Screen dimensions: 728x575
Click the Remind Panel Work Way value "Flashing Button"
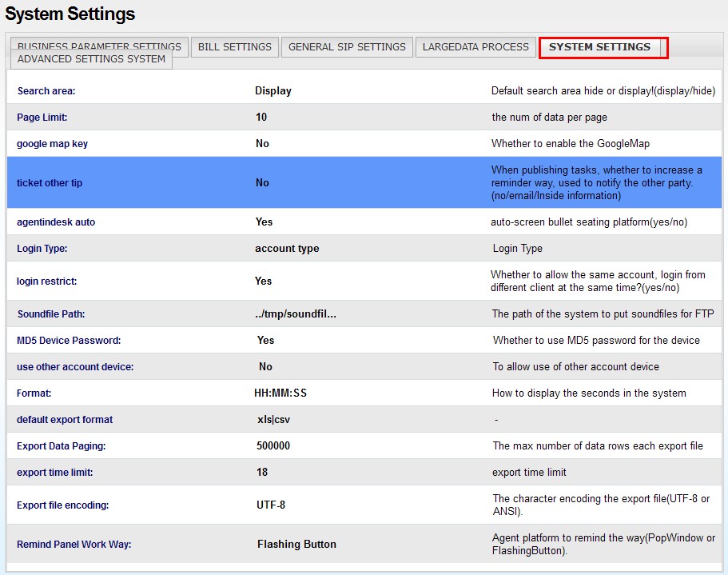pyautogui.click(x=296, y=545)
